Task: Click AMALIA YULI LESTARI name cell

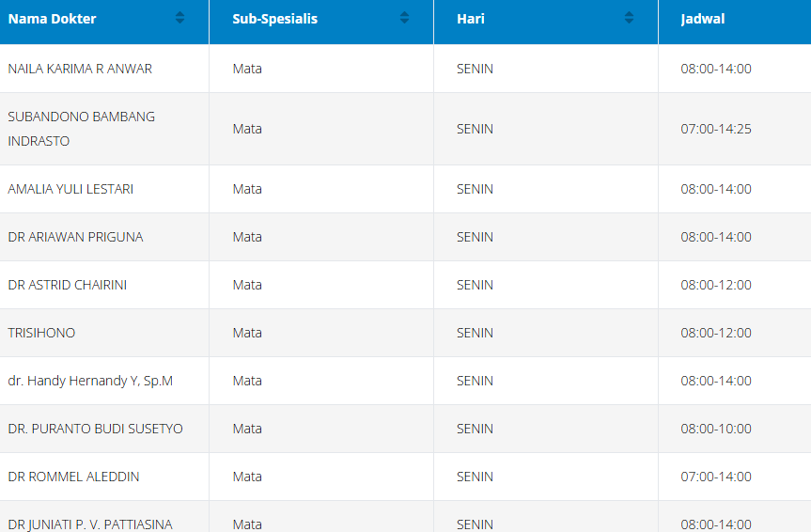Action: point(70,189)
